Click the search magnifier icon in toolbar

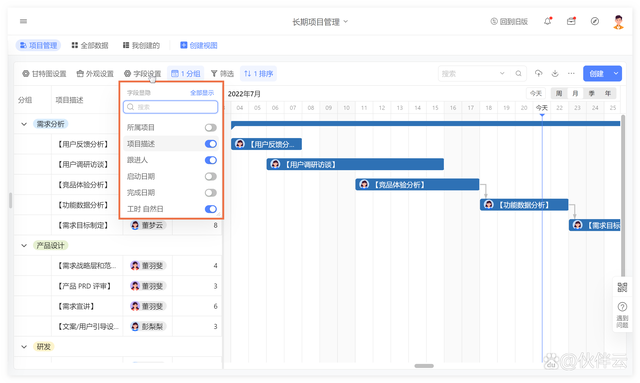(x=518, y=73)
